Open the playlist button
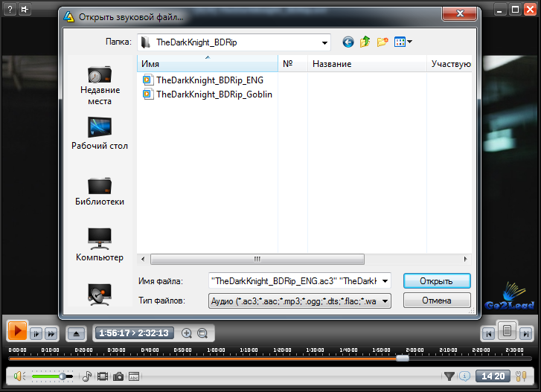The width and height of the screenshot is (541, 392). tap(507, 331)
